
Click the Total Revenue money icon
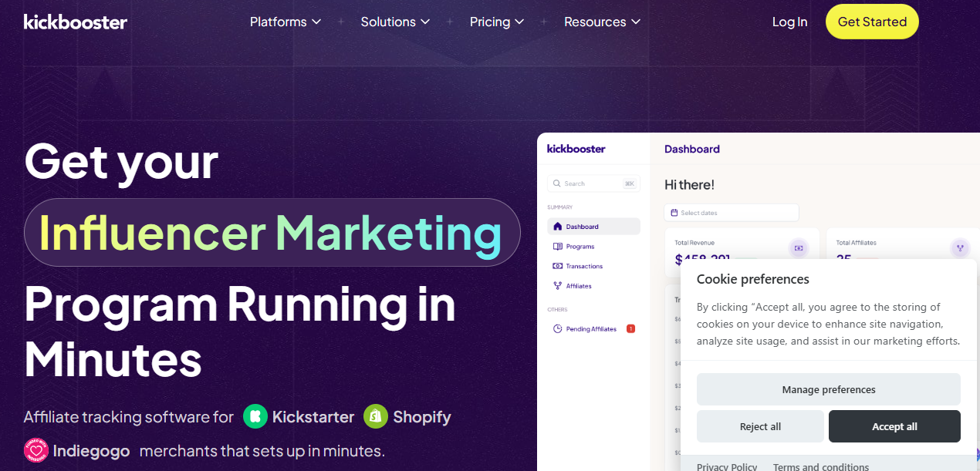(798, 248)
